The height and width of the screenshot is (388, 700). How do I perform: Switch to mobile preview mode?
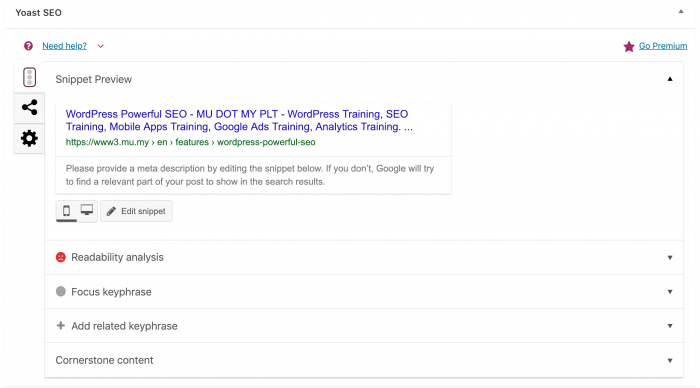(67, 211)
